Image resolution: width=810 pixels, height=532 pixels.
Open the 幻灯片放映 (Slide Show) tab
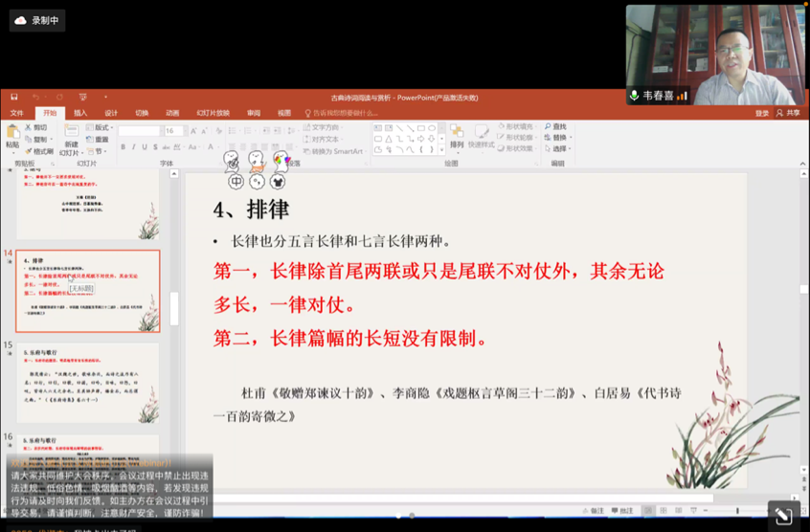point(213,113)
